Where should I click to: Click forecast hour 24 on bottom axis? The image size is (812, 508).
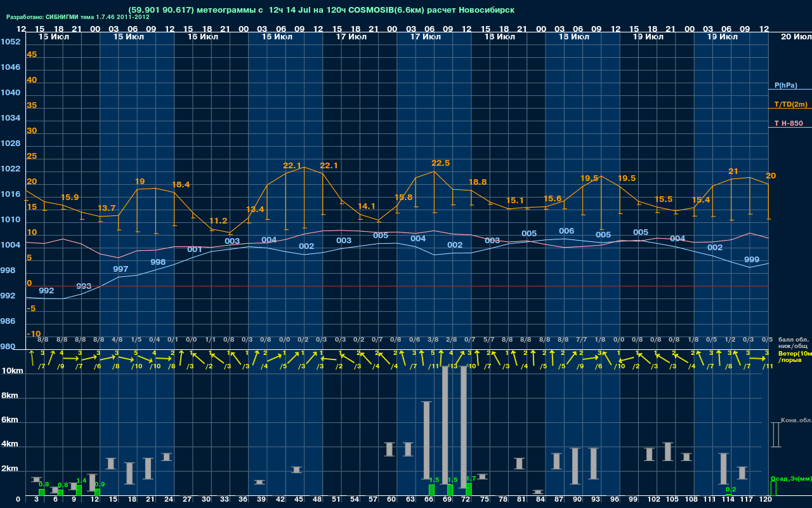169,500
